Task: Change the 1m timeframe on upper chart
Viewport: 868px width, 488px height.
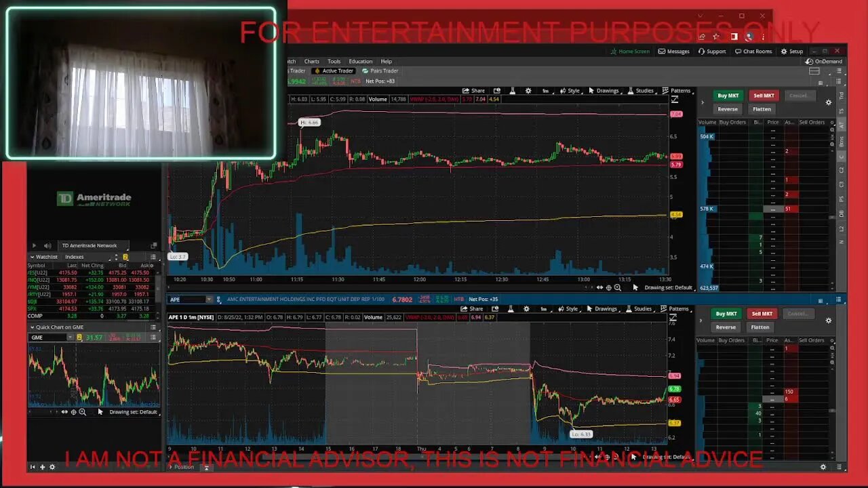Action: point(545,90)
